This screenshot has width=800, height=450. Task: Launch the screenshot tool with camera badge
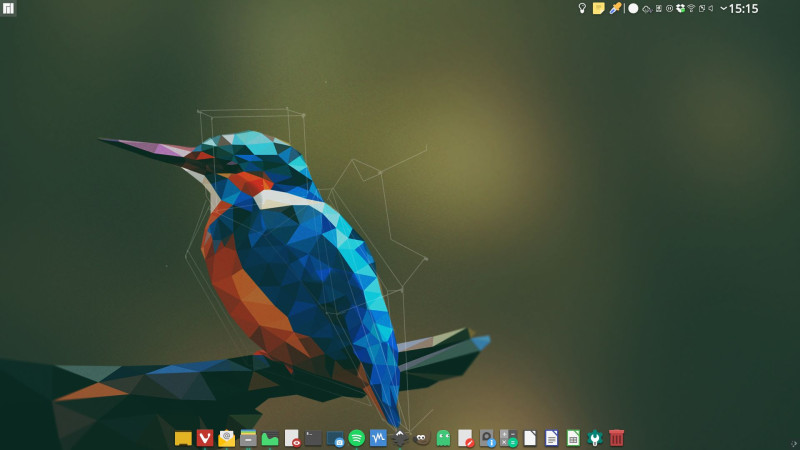(335, 438)
